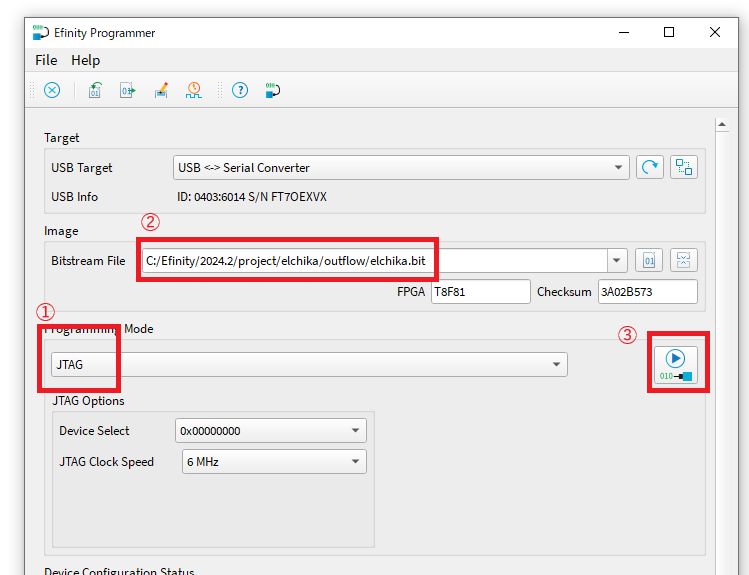Click the combine images icon beside Bitstream File

[684, 261]
